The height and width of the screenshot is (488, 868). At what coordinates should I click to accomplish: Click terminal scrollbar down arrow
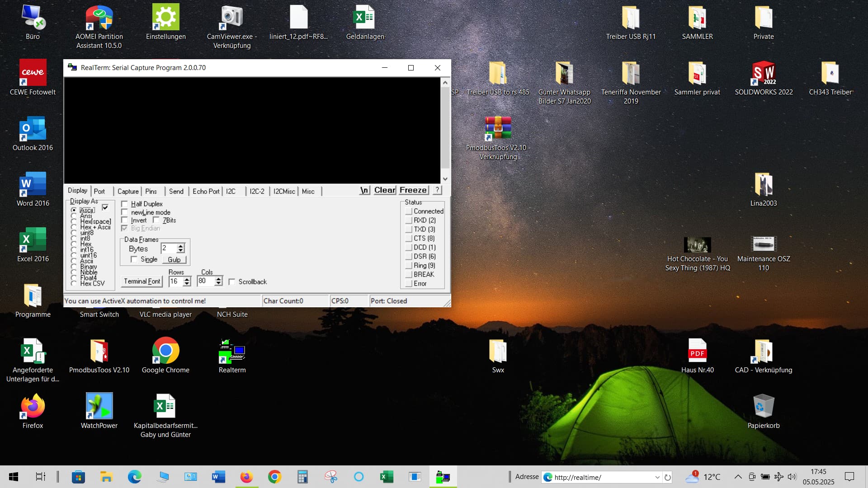[445, 179]
